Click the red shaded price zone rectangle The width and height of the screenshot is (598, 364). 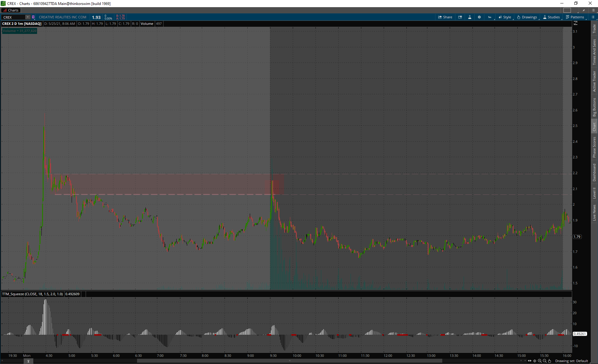pos(168,184)
